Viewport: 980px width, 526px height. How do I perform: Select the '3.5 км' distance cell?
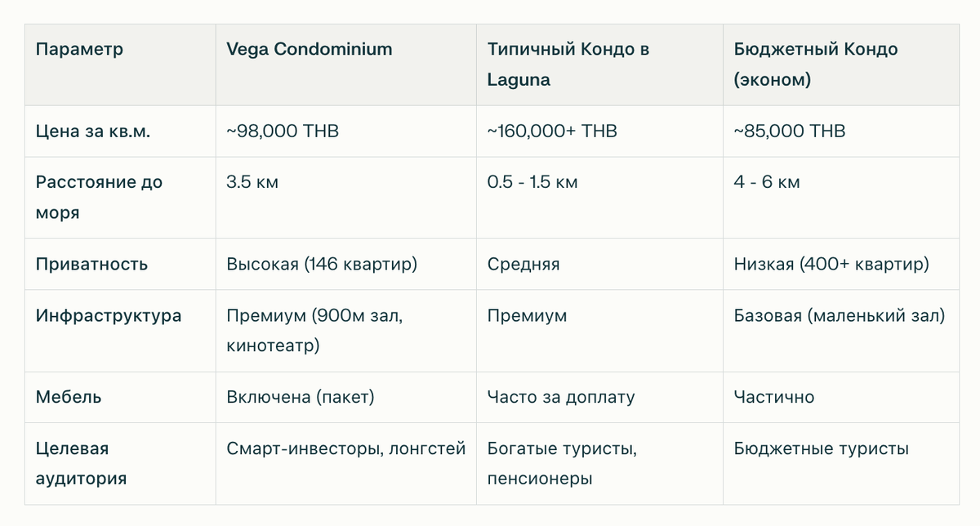(252, 182)
